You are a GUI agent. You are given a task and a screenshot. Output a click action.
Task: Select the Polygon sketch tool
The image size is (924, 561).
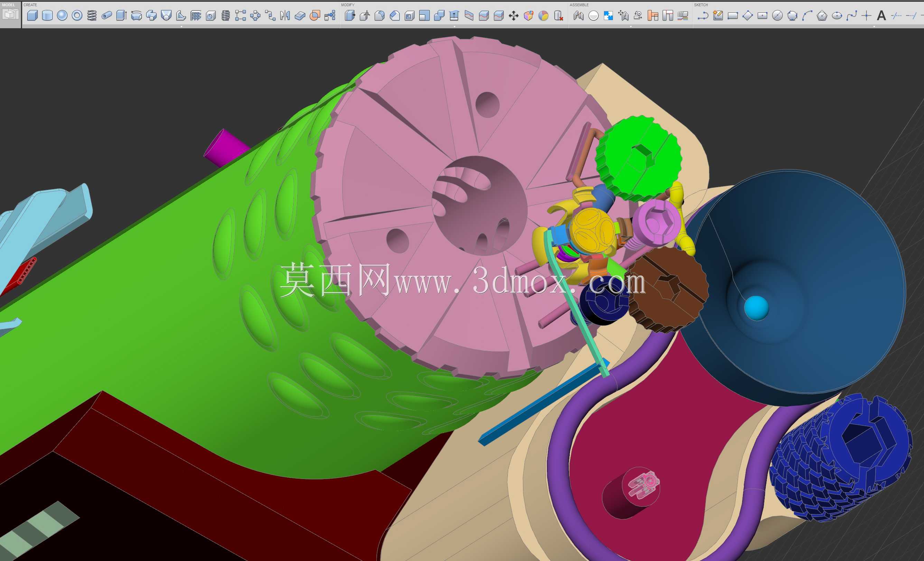pyautogui.click(x=822, y=15)
